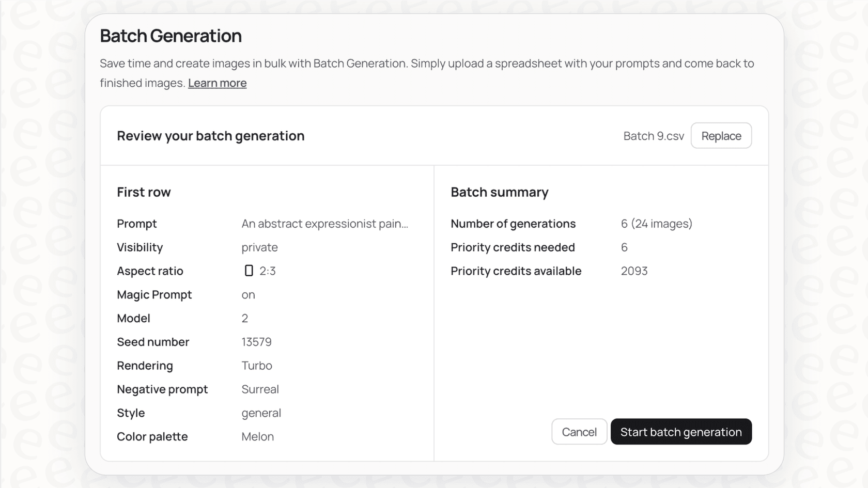Toggle the Turbo rendering option
The width and height of the screenshot is (868, 488).
coord(256,365)
